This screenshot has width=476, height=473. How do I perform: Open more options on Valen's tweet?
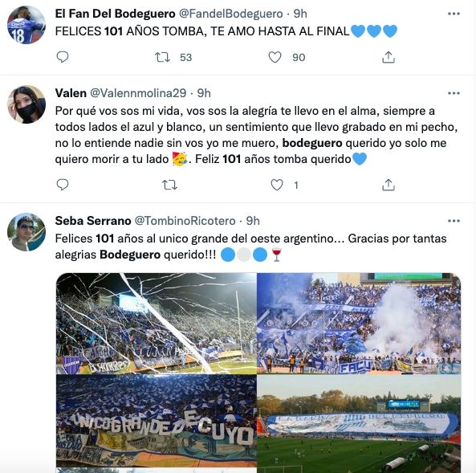[x=454, y=93]
